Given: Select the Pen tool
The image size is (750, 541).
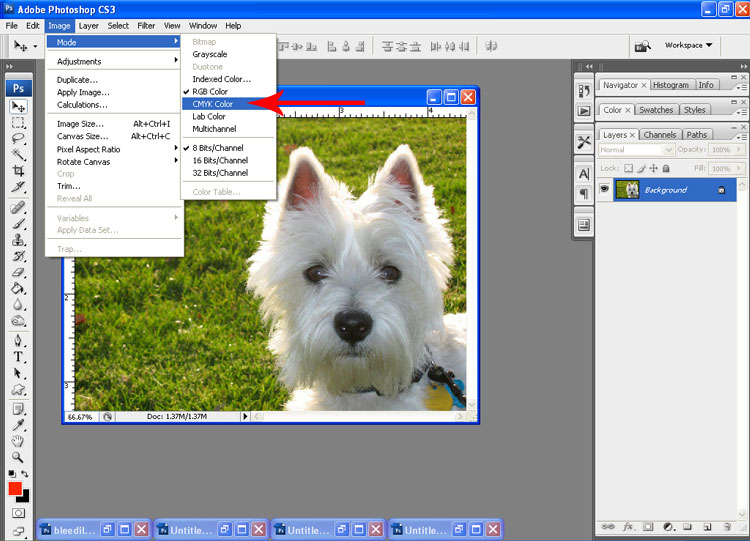Looking at the screenshot, I should click(x=18, y=341).
